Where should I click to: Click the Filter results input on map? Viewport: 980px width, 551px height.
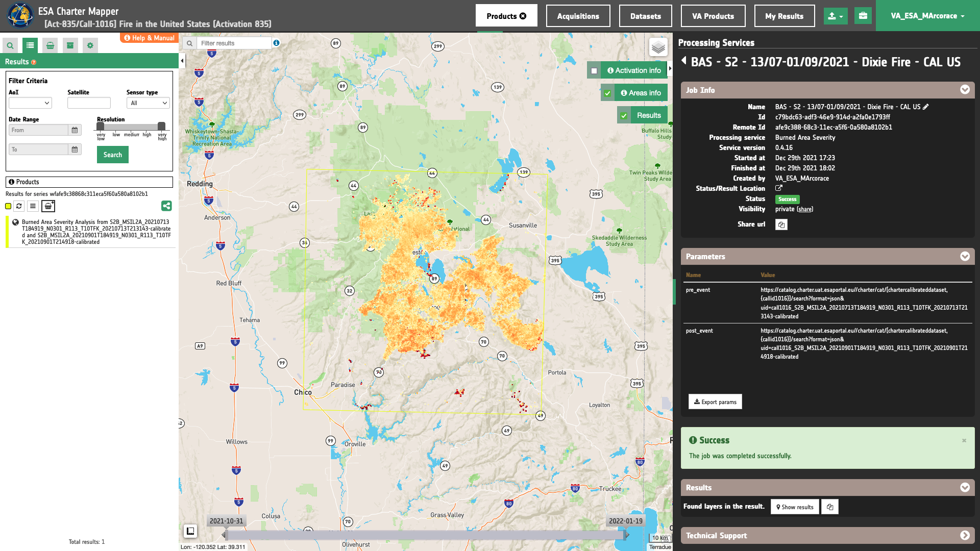(x=234, y=43)
